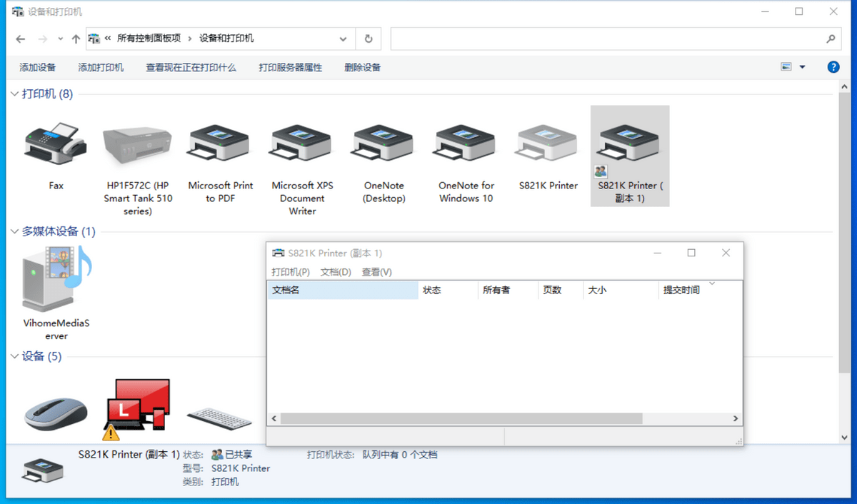
Task: Click the main window scrollbar down arrow
Action: click(x=844, y=436)
